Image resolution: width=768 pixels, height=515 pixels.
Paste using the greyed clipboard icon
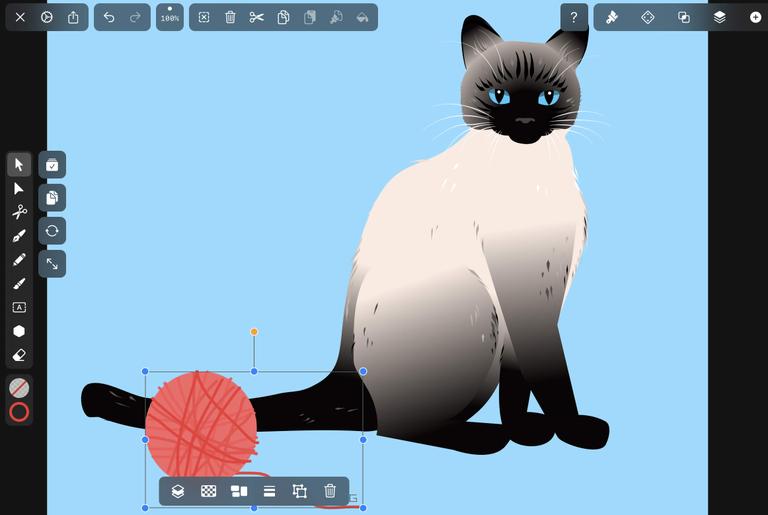310,18
